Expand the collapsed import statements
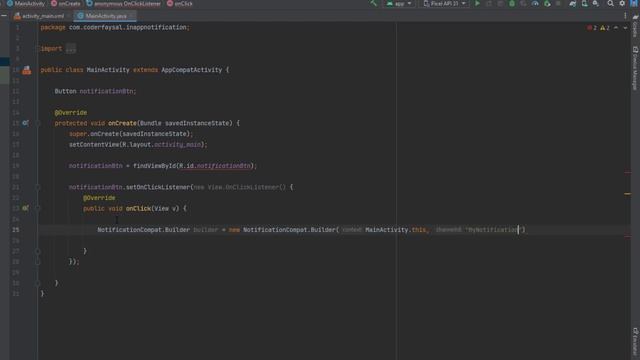The height and width of the screenshot is (360, 640). pos(71,49)
